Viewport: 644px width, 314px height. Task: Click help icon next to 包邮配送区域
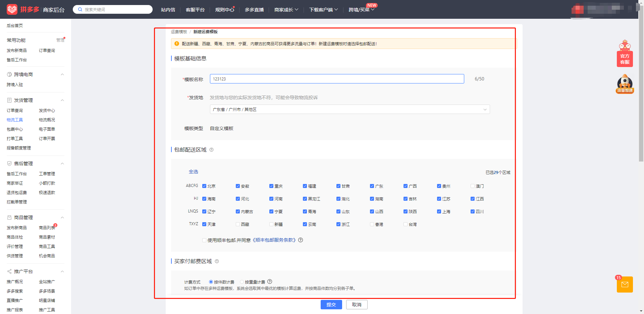(x=211, y=150)
